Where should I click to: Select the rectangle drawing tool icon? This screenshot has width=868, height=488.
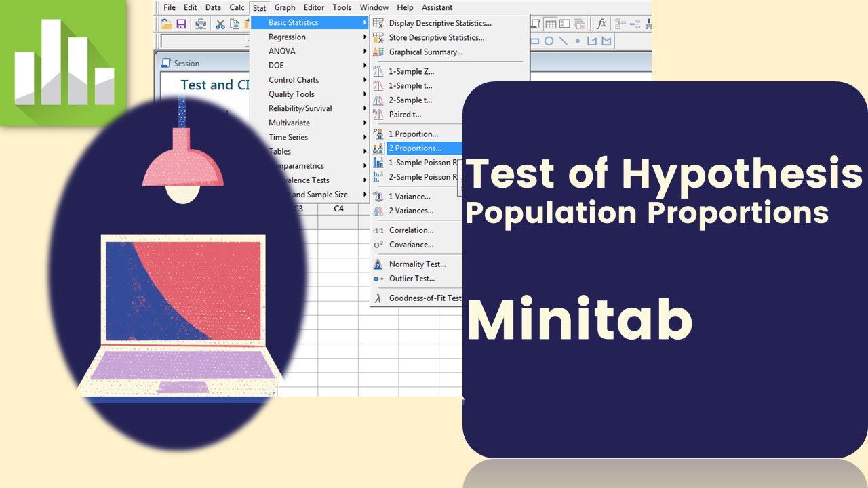pyautogui.click(x=534, y=41)
